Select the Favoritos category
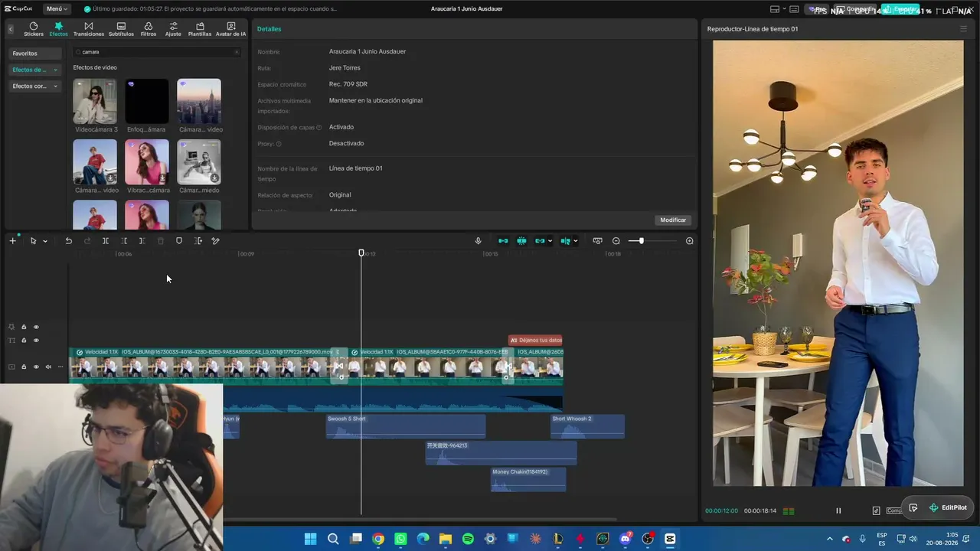Image resolution: width=980 pixels, height=551 pixels. [34, 54]
